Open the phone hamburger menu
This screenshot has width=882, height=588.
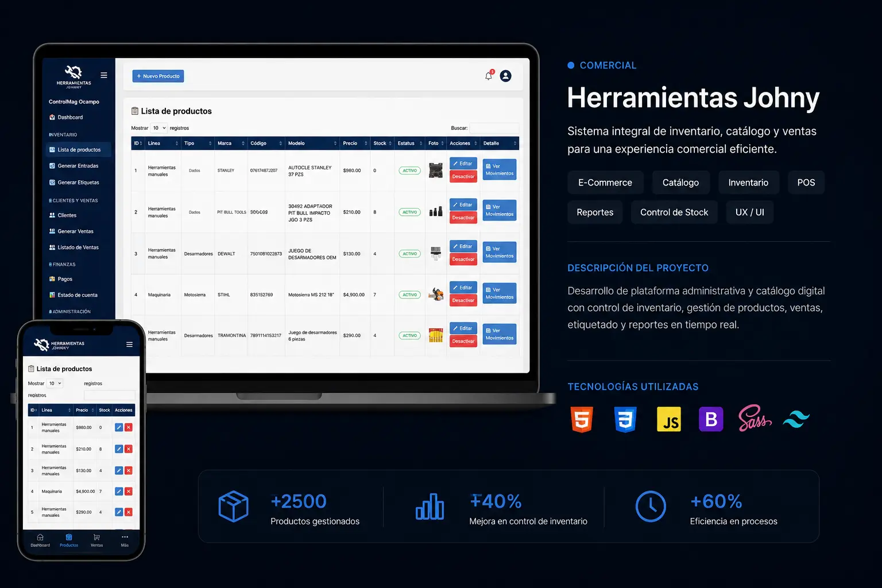129,345
